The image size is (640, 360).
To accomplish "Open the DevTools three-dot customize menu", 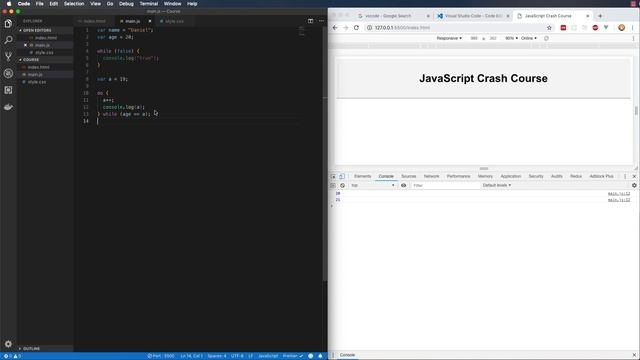I will click(x=625, y=176).
